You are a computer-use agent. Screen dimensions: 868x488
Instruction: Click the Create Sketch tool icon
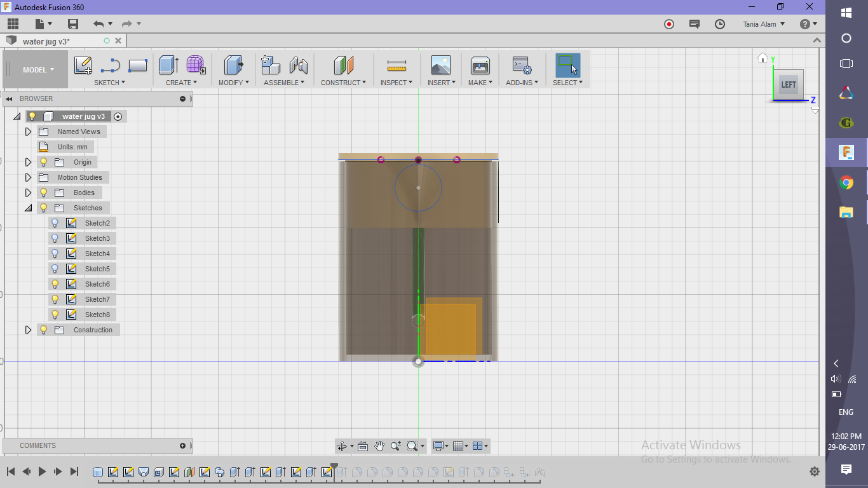(x=83, y=65)
